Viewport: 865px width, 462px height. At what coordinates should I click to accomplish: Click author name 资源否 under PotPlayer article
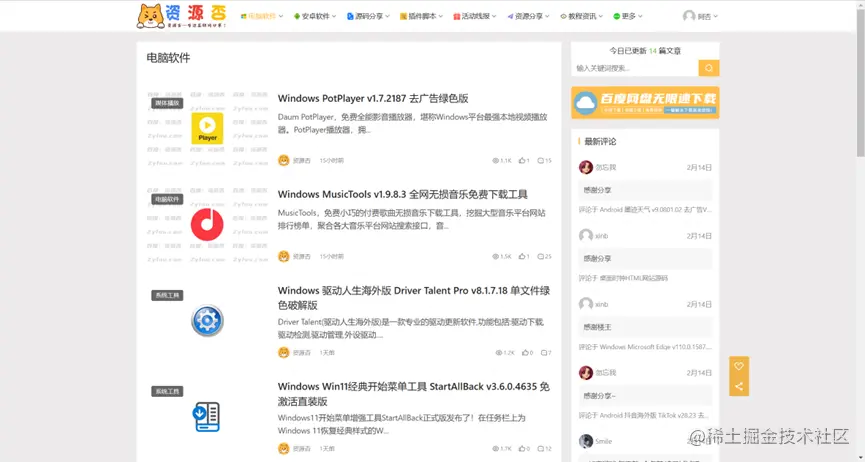(x=302, y=161)
